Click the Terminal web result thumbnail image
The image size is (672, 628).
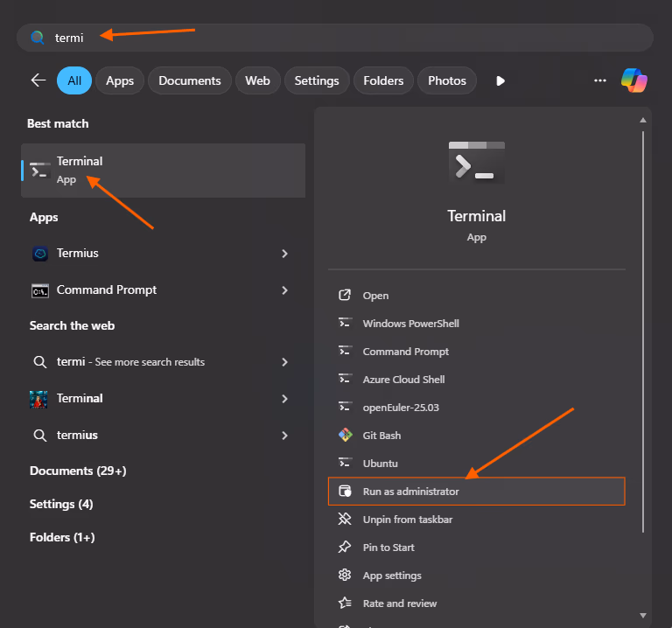(38, 399)
